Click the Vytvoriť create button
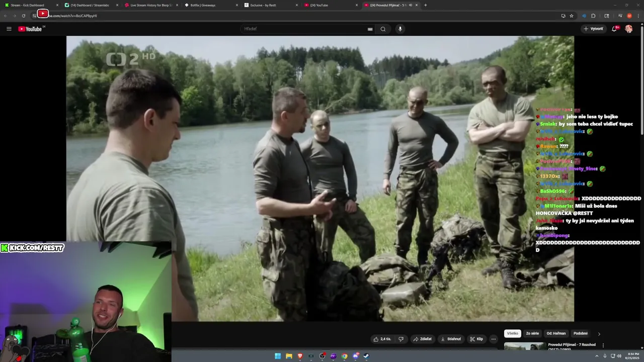 593,29
